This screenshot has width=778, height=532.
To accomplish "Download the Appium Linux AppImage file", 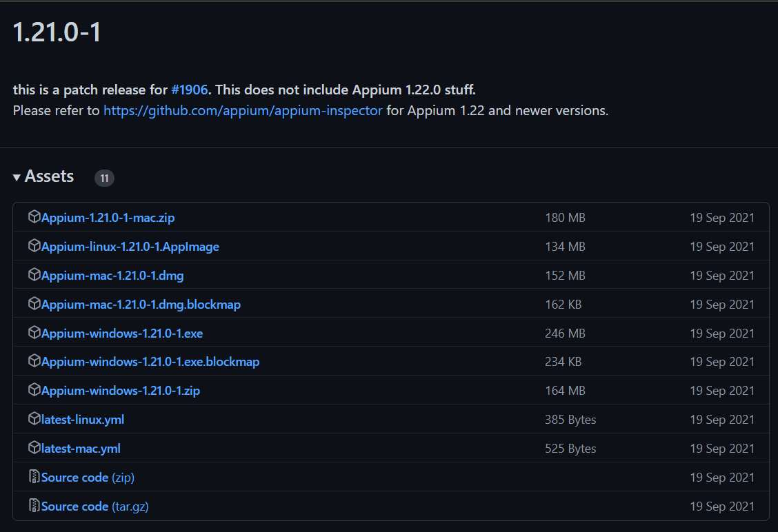I will tap(130, 247).
